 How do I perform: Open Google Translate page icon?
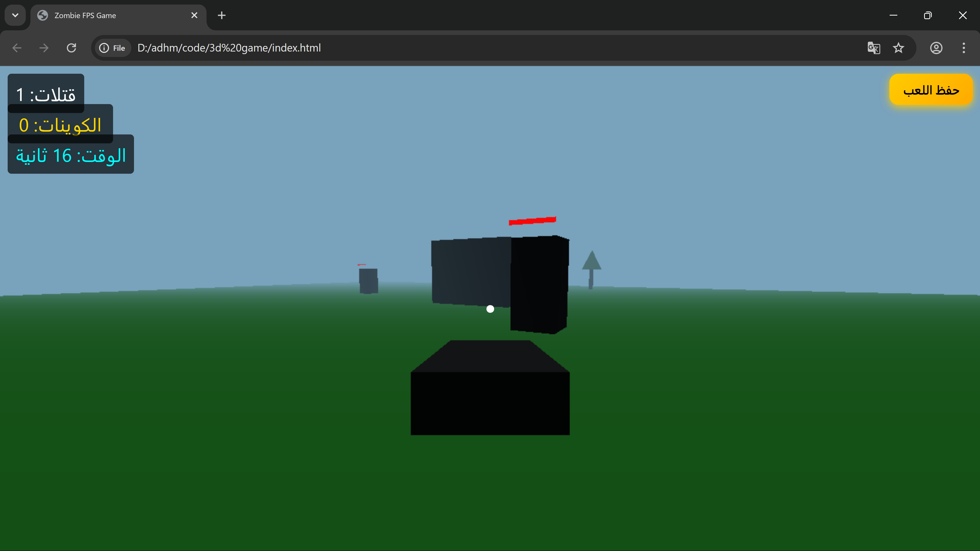coord(874,48)
